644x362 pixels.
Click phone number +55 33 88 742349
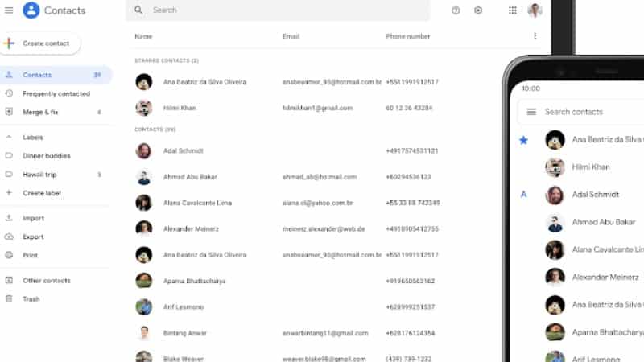pyautogui.click(x=413, y=203)
